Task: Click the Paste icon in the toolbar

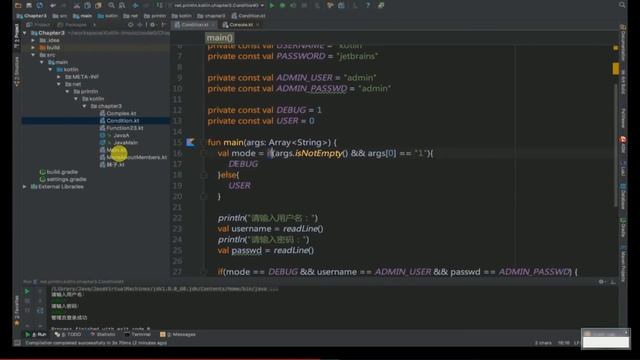Action: pyautogui.click(x=98, y=5)
